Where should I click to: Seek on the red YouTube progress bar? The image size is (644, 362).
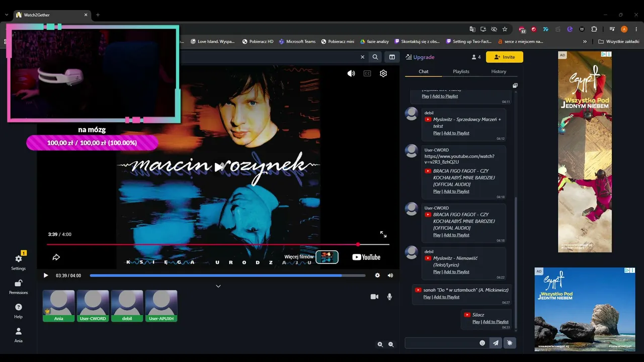pos(218,244)
